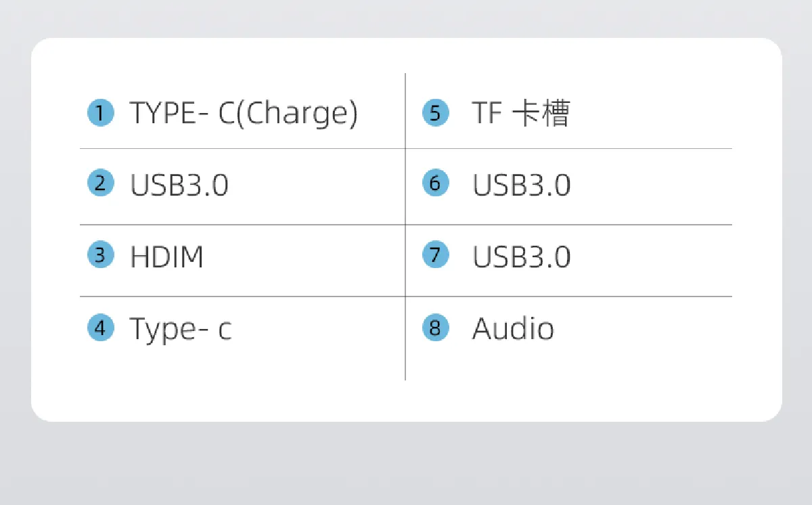812x505 pixels.
Task: Click the blue number 8 badge
Action: tap(435, 328)
